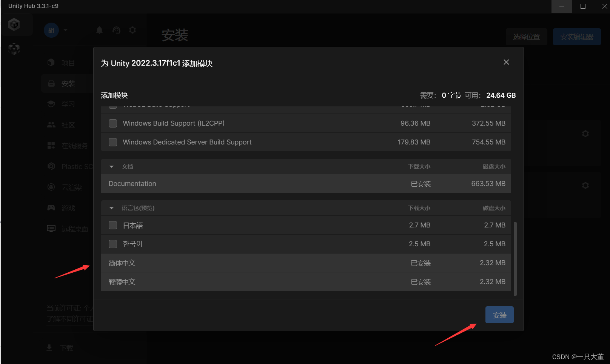Click the 远程桌面 monitor icon
This screenshot has width=610, height=364.
51,228
